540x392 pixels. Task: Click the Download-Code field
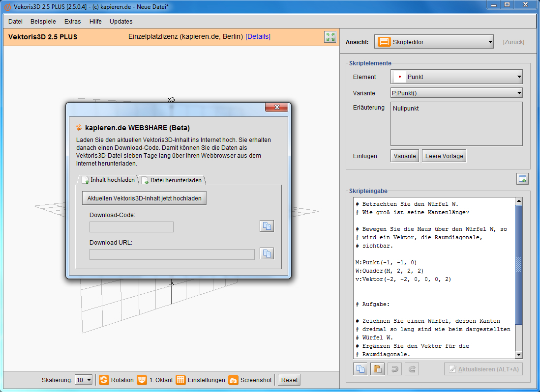click(131, 227)
